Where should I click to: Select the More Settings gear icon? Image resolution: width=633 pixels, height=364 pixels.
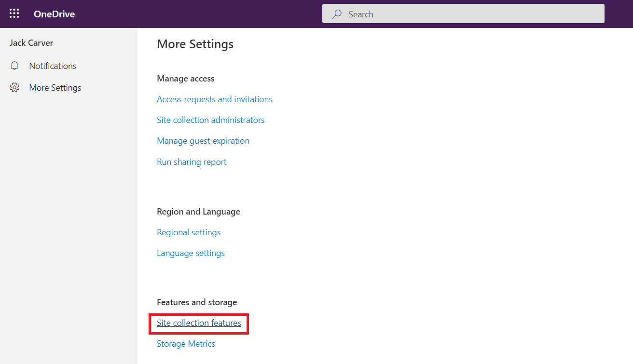pyautogui.click(x=14, y=87)
